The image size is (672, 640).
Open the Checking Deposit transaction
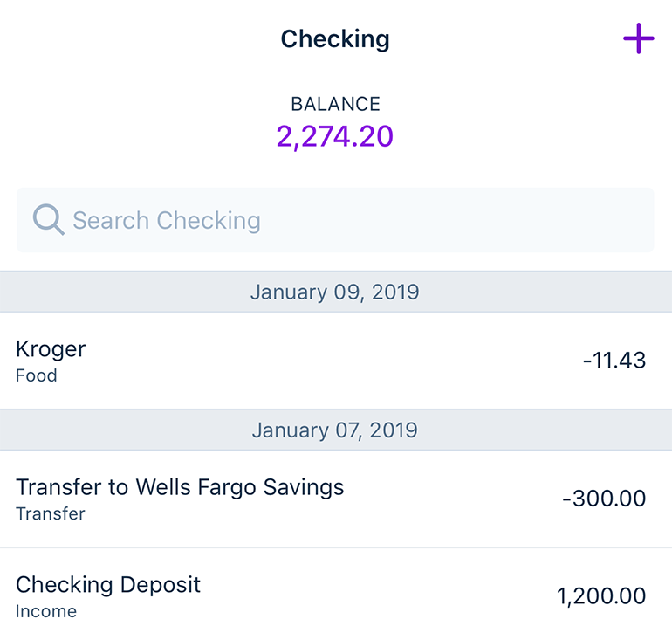pos(336,594)
